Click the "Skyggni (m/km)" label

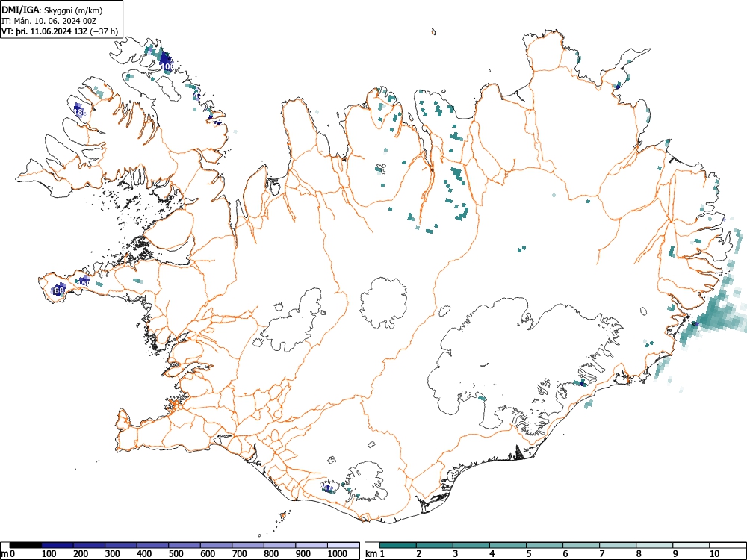click(73, 10)
